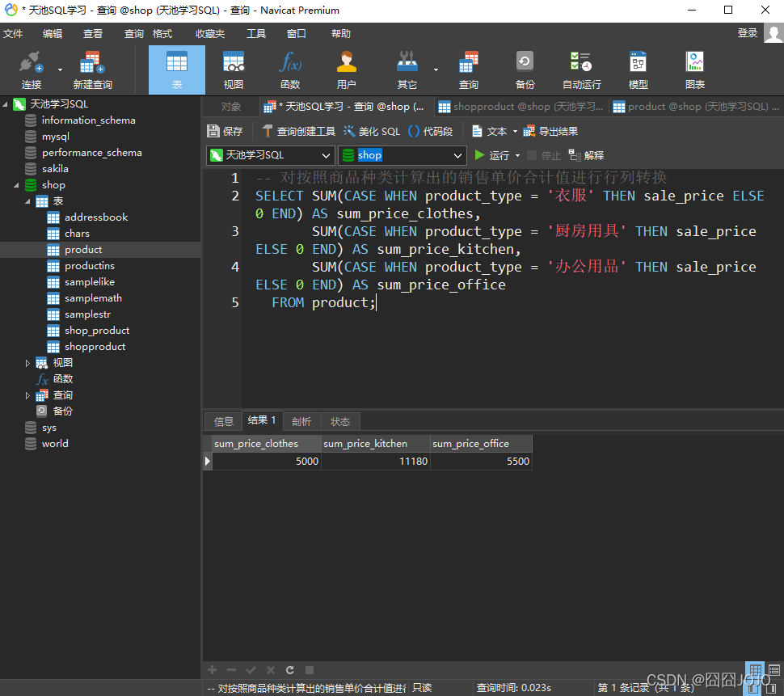This screenshot has width=784, height=696.
Task: Collapse the 天池学习SQL connection node
Action: click(x=5, y=104)
